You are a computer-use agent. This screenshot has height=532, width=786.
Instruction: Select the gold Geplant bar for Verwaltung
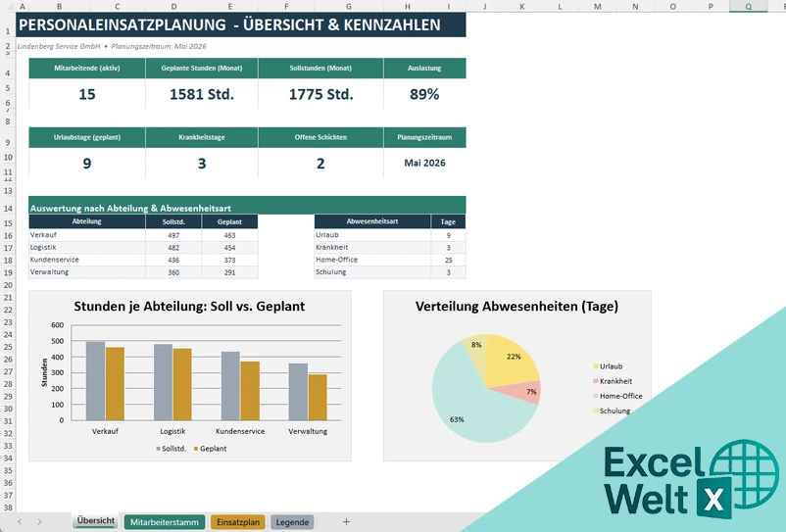[x=318, y=397]
